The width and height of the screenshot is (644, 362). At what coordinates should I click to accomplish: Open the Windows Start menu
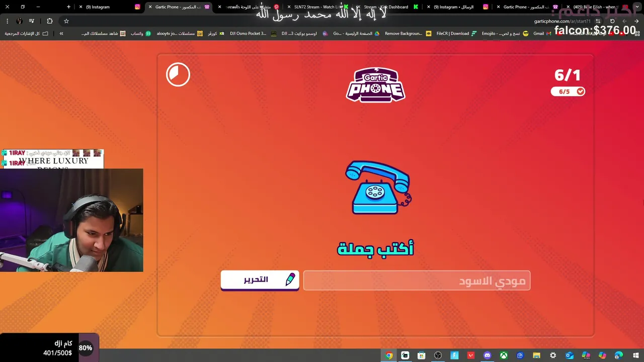636,355
